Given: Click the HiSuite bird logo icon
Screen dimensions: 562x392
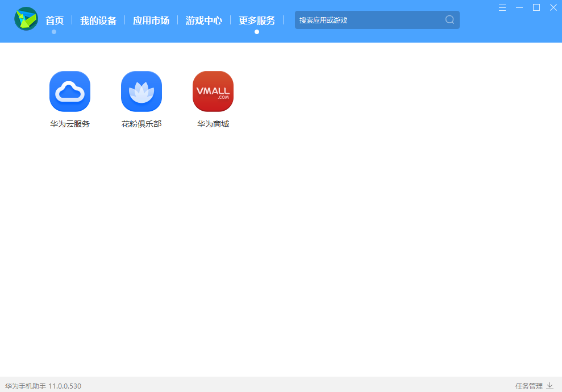Looking at the screenshot, I should pos(26,19).
